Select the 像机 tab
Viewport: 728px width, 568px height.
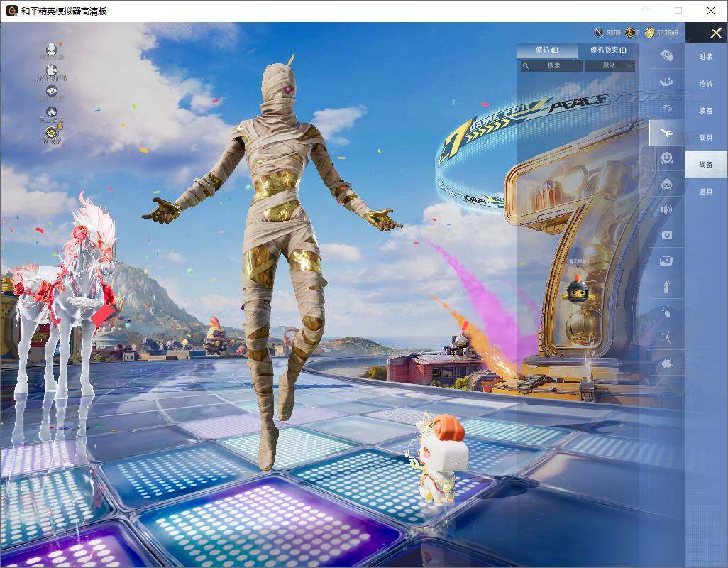(546, 50)
